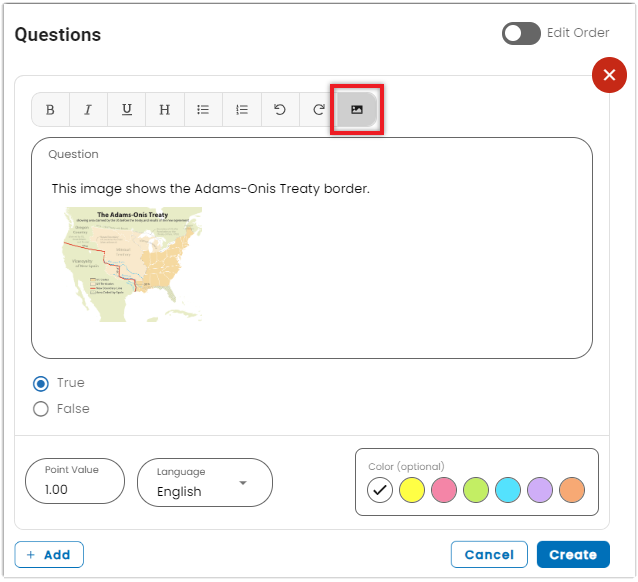Screen dimensions: 638x582
Task: Toggle italic text formatting
Action: point(88,110)
